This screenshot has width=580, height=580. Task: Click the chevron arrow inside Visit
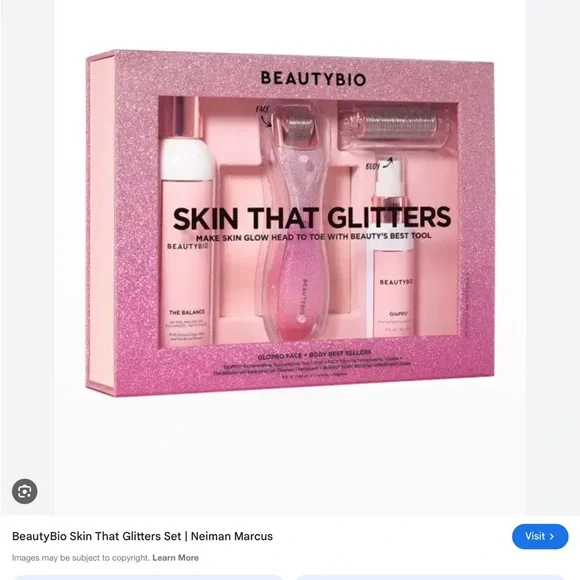pyautogui.click(x=552, y=536)
